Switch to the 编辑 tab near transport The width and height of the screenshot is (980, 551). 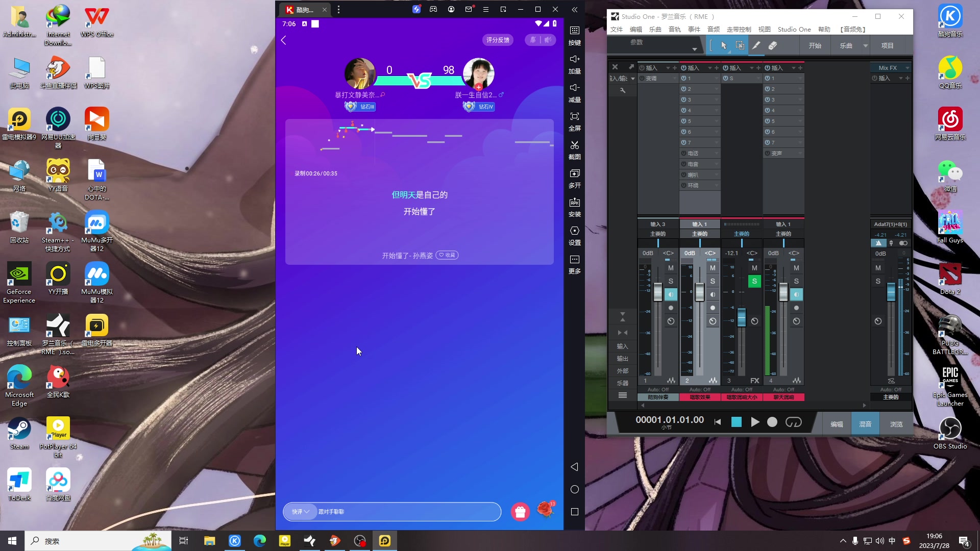[x=837, y=424]
